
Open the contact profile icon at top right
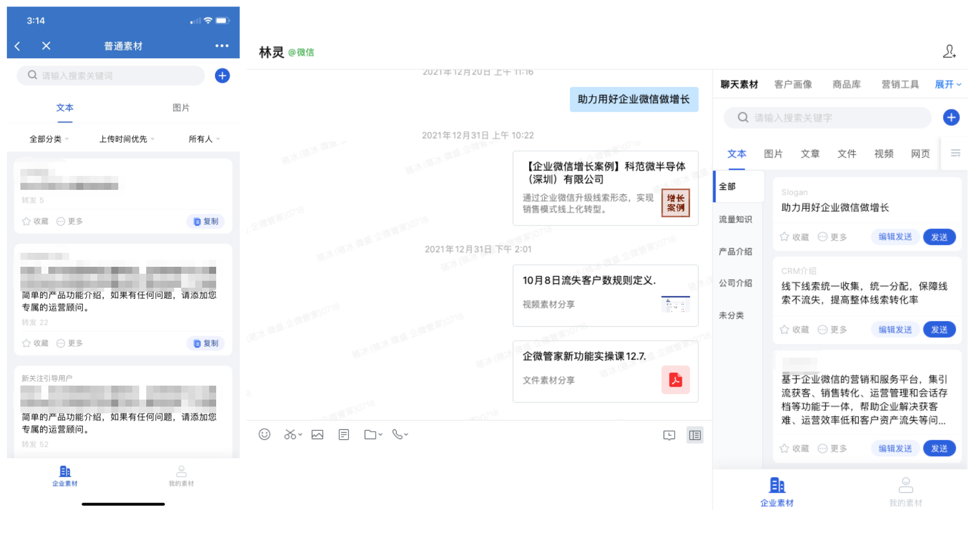[x=949, y=52]
